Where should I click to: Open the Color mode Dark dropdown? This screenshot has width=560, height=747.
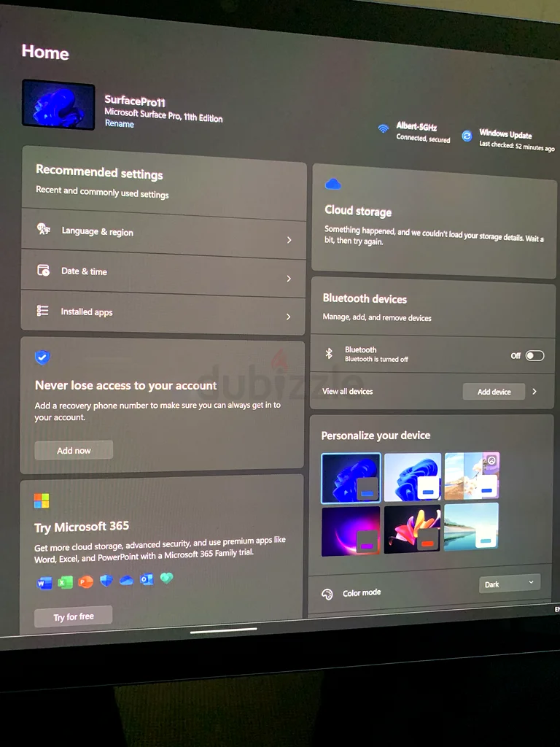pyautogui.click(x=509, y=584)
